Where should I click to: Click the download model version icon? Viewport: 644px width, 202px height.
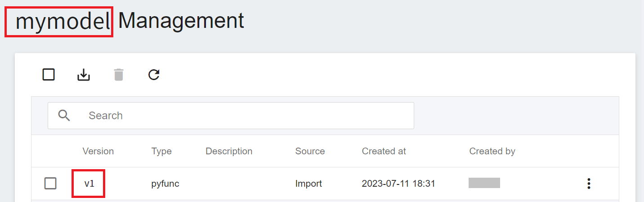click(84, 75)
